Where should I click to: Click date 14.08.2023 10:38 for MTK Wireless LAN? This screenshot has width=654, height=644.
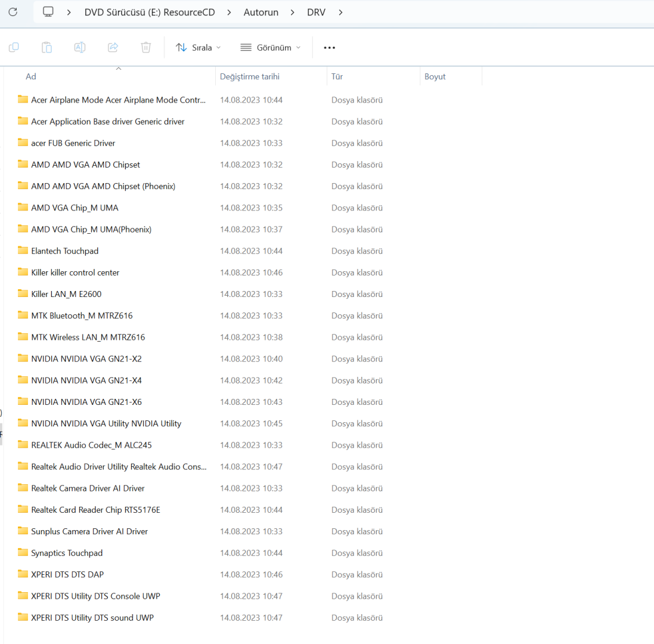click(x=251, y=337)
